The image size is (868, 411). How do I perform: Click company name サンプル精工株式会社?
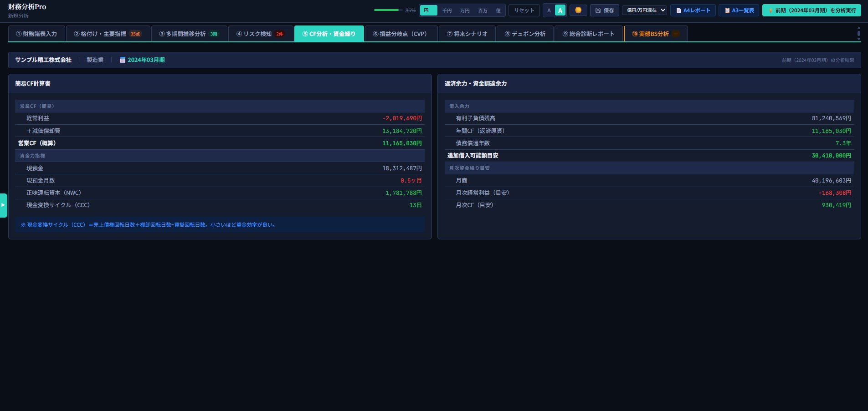point(43,60)
